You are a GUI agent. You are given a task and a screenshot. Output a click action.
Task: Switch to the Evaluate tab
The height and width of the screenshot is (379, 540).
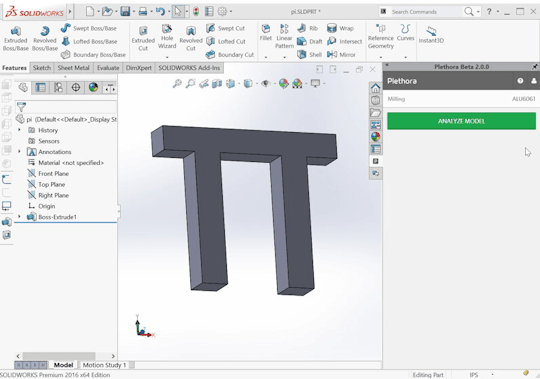108,68
